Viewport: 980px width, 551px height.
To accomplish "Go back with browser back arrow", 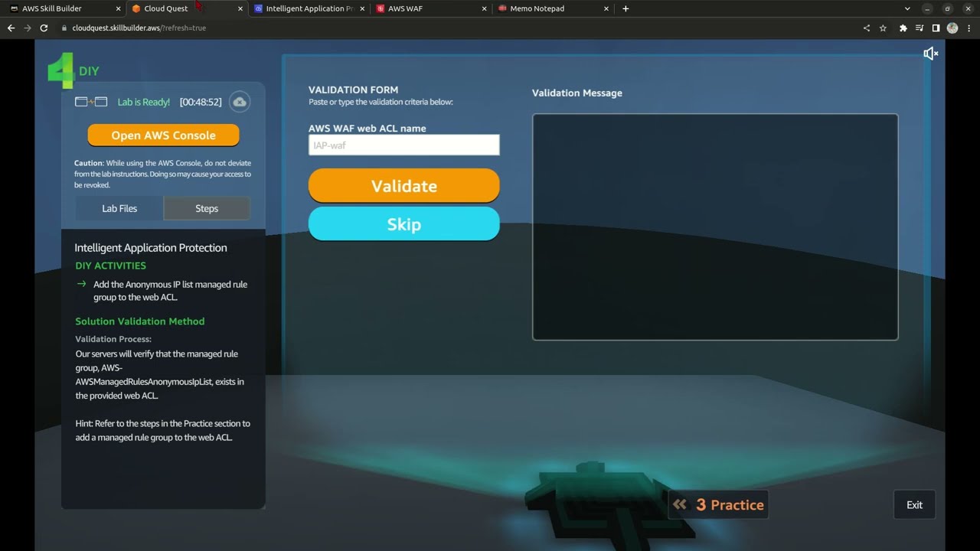I will pos(11,28).
